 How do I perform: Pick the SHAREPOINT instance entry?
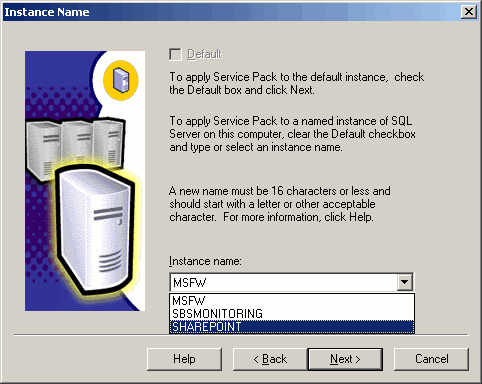pos(292,327)
